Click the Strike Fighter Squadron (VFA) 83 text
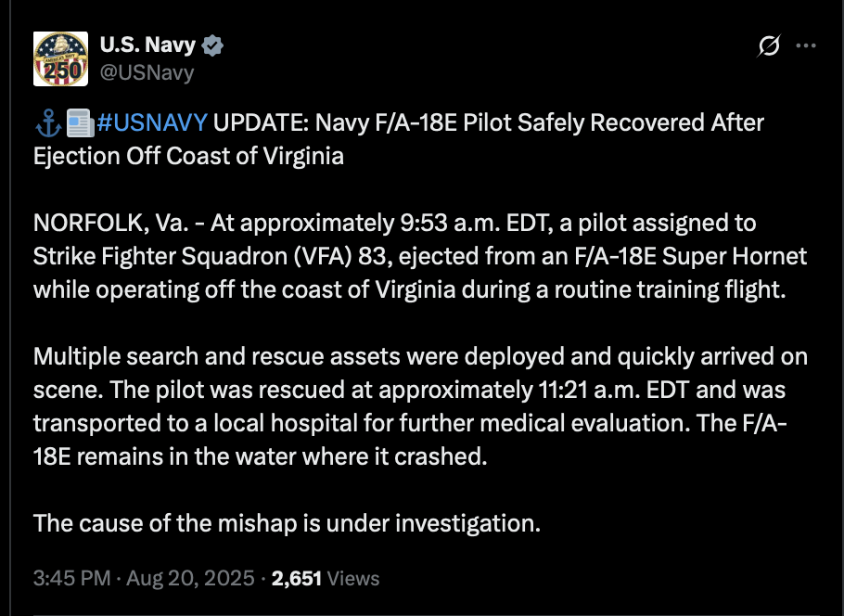Screen dimensions: 844x616 pos(210,256)
